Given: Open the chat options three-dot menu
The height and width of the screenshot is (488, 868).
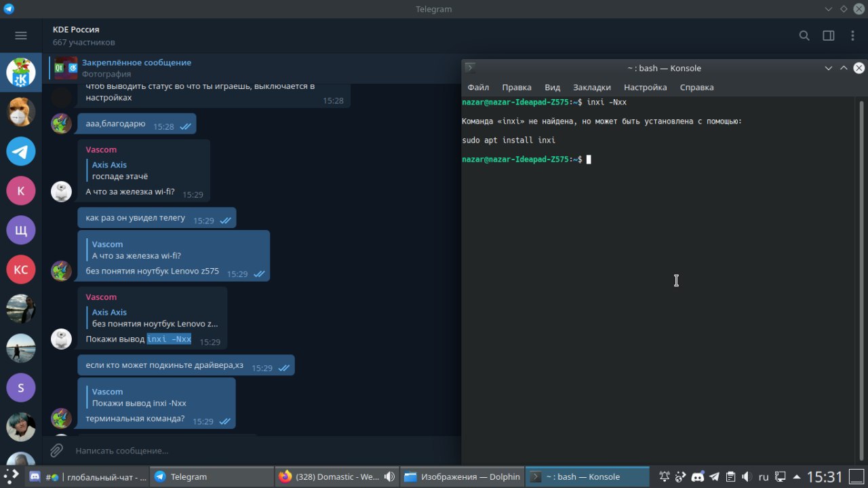Looking at the screenshot, I should [x=852, y=36].
